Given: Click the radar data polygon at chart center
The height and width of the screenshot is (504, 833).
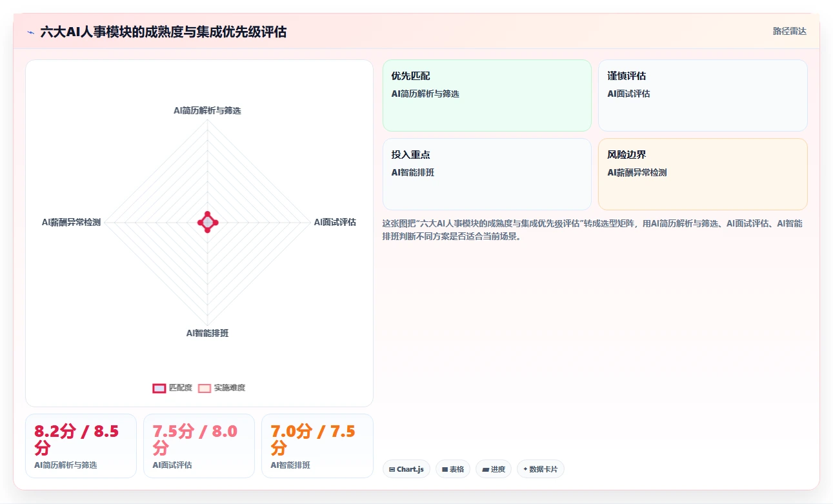Looking at the screenshot, I should pos(207,223).
